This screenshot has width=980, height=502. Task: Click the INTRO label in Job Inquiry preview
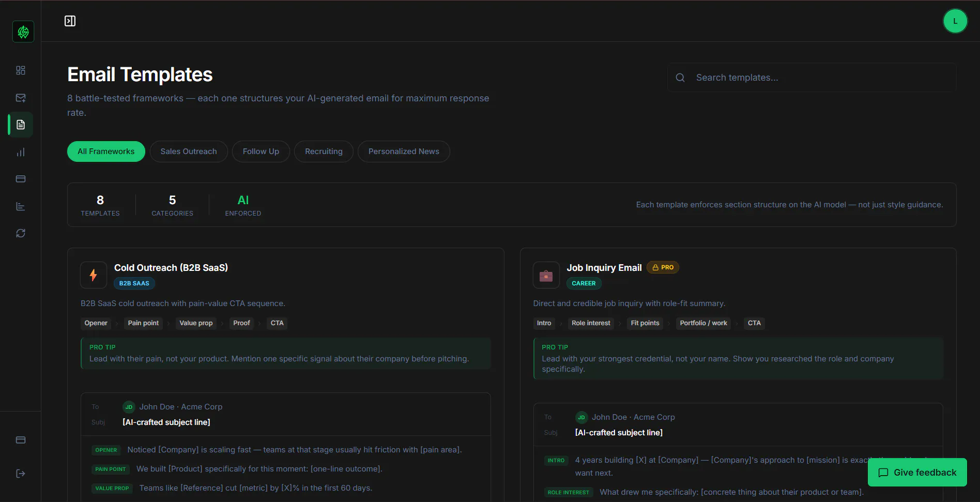pos(556,461)
